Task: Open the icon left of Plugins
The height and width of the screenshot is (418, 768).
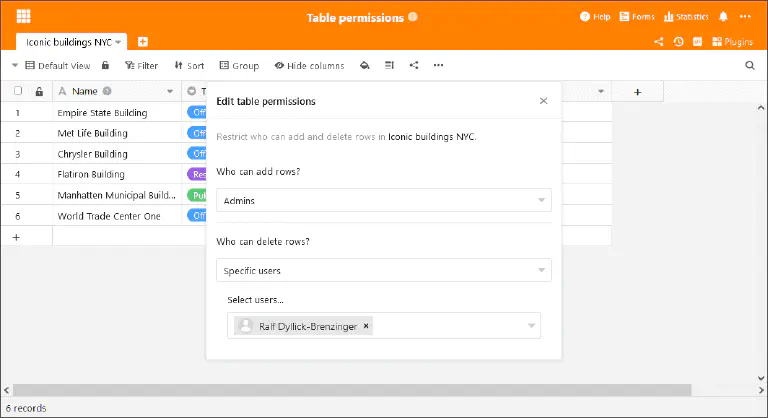Action: coord(697,42)
